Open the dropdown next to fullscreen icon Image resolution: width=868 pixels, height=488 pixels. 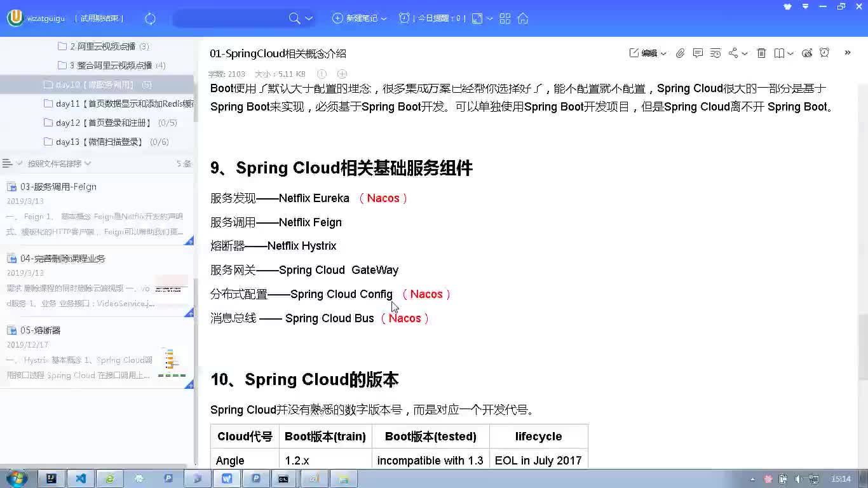click(x=490, y=19)
